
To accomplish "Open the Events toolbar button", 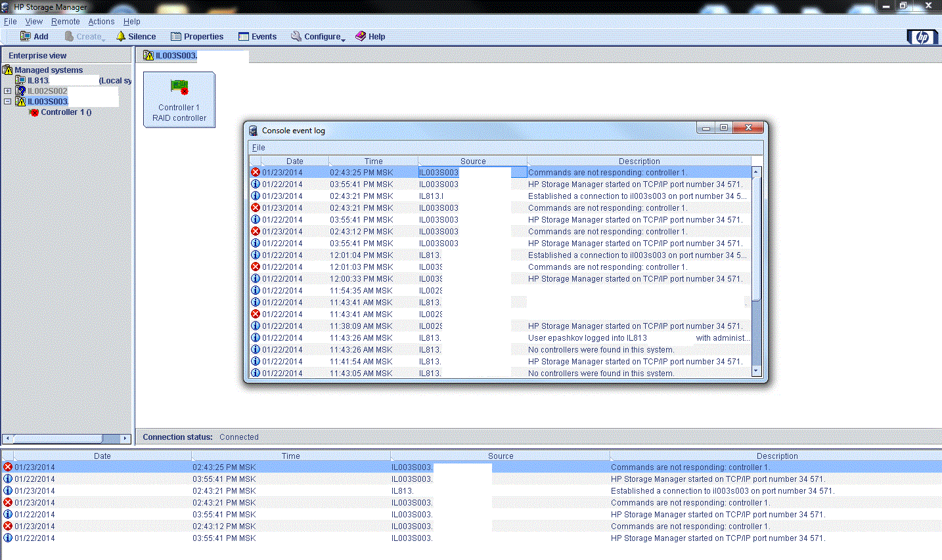I will 258,37.
